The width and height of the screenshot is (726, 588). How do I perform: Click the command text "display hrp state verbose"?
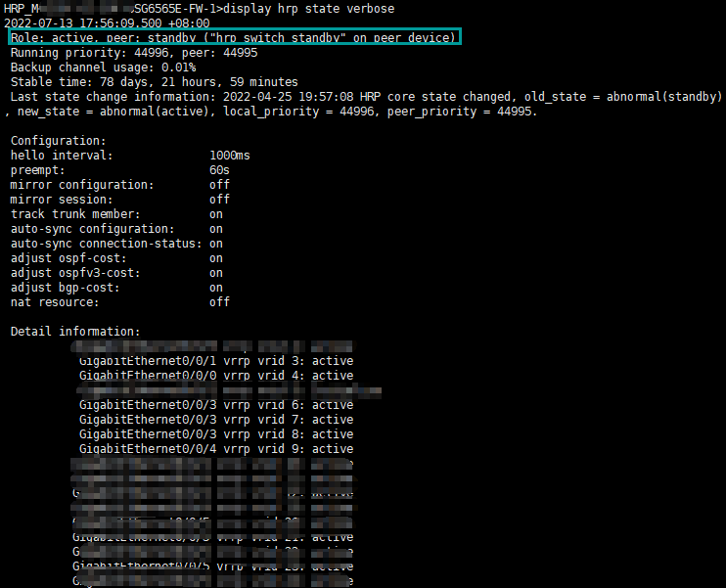coord(309,9)
